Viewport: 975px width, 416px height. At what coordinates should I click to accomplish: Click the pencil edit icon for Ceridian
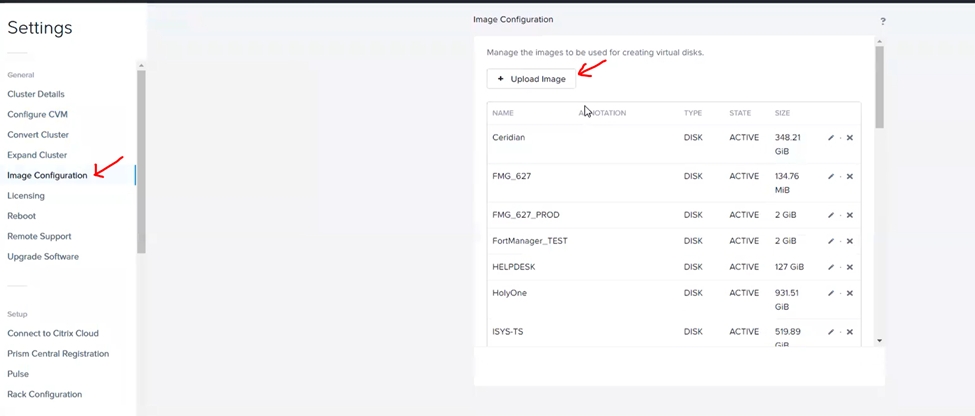point(831,138)
